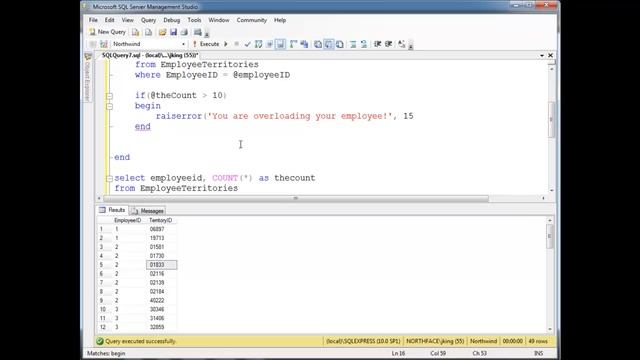
Task: Expand the Object Explorer side tab
Action: point(88,77)
